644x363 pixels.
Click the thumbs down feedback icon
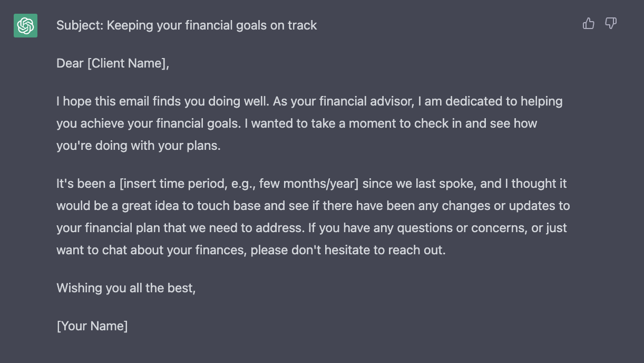click(611, 23)
